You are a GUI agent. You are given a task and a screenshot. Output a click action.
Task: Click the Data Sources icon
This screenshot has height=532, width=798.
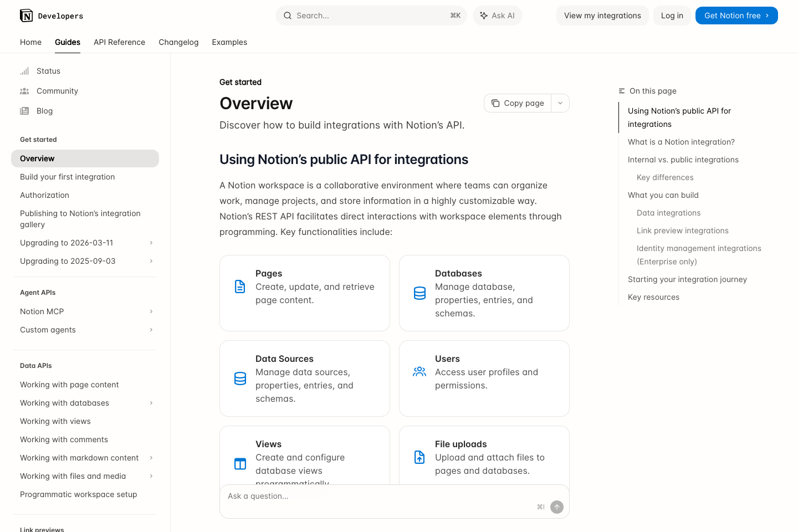coord(240,378)
